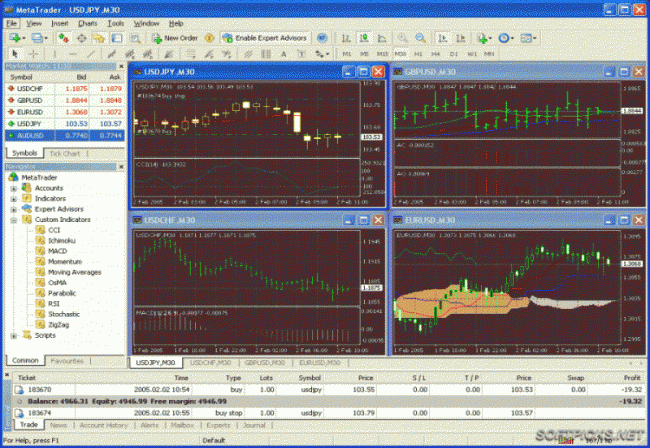Toggle the auto scroll chart icon
The image size is (650, 448).
[x=443, y=38]
